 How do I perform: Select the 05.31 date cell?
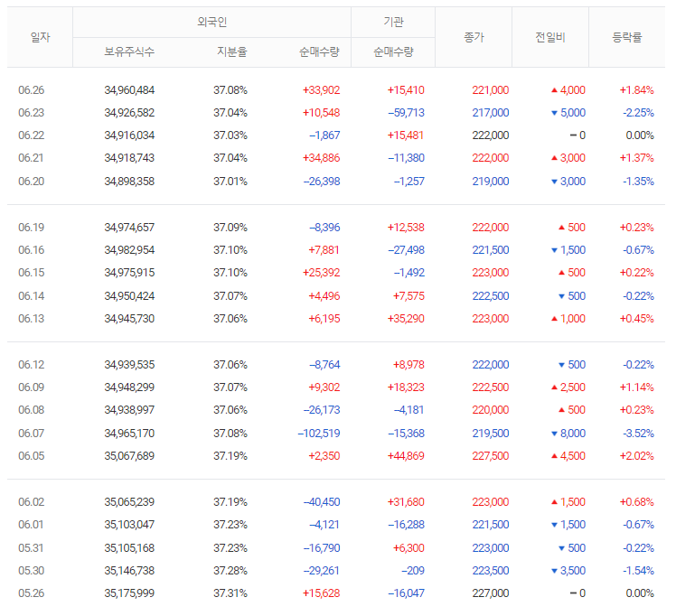[x=31, y=548]
